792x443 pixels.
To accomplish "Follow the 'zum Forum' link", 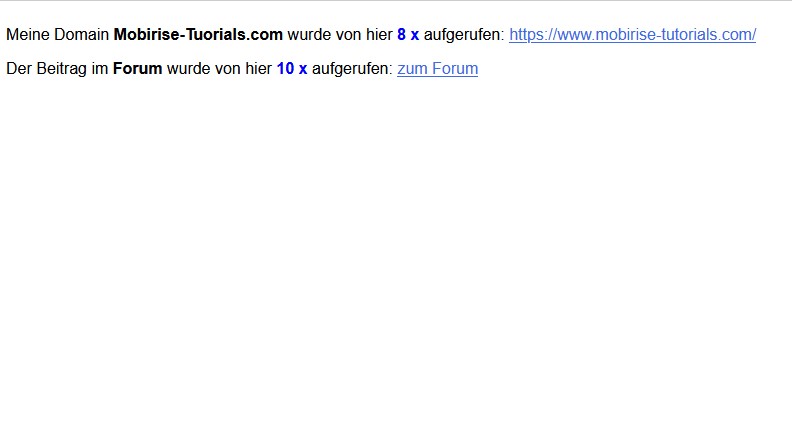I will (437, 69).
